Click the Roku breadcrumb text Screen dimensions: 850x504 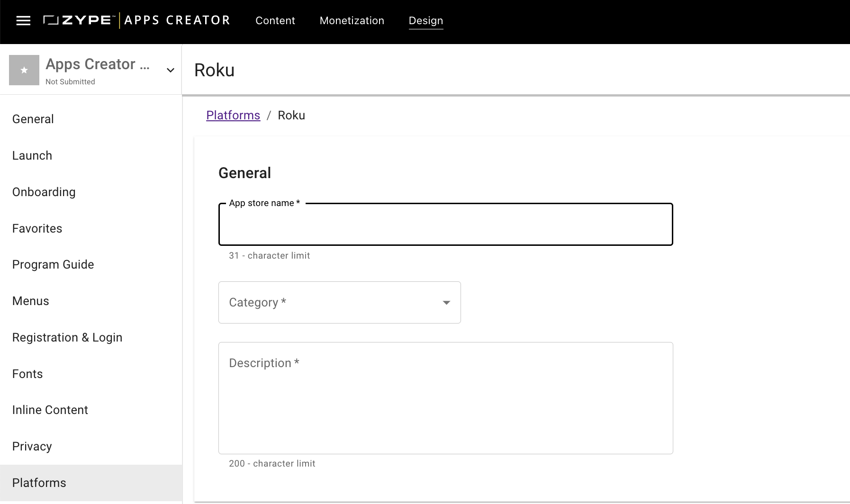tap(291, 115)
